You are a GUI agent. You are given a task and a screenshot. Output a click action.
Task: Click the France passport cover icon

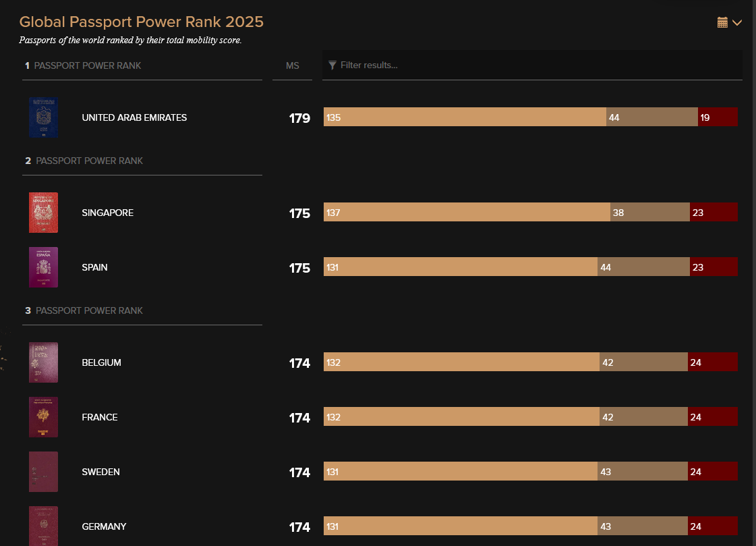pyautogui.click(x=43, y=417)
